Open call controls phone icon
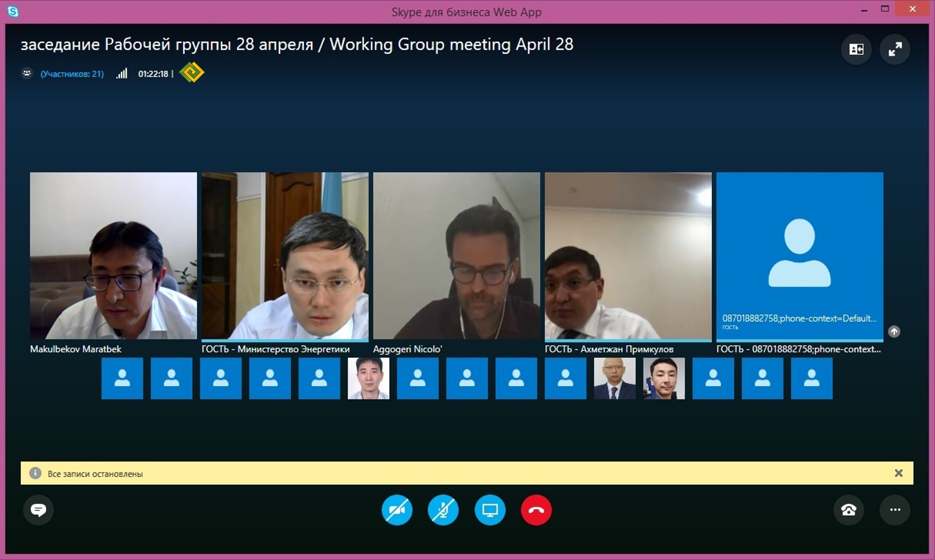The image size is (935, 560). [849, 510]
